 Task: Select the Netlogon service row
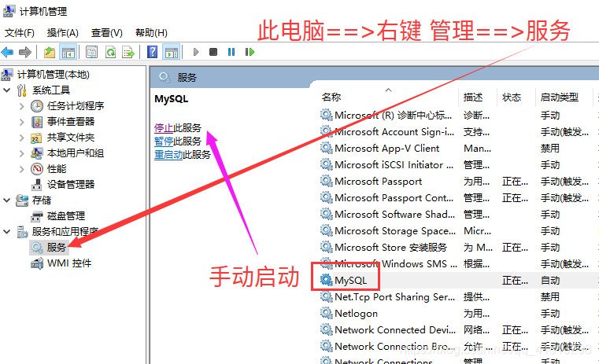tap(458, 314)
